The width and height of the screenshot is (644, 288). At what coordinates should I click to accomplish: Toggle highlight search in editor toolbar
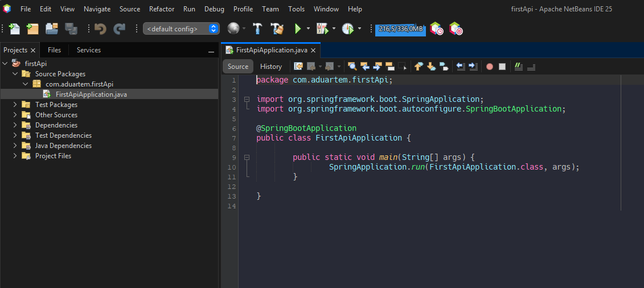tap(390, 67)
